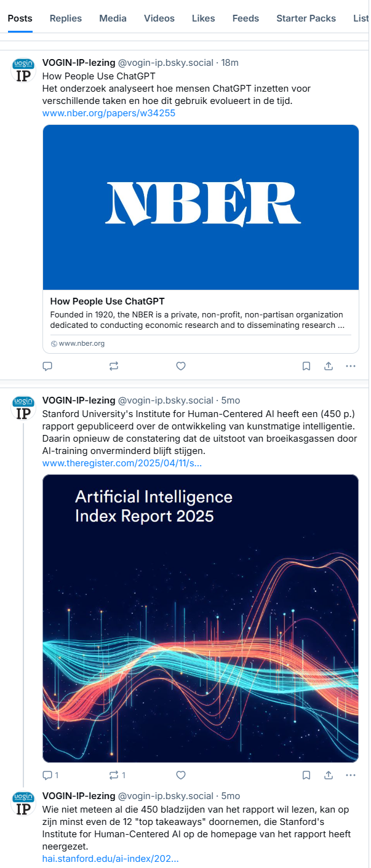
Task: Reply to the How People Use ChatGPT post
Action: click(47, 366)
